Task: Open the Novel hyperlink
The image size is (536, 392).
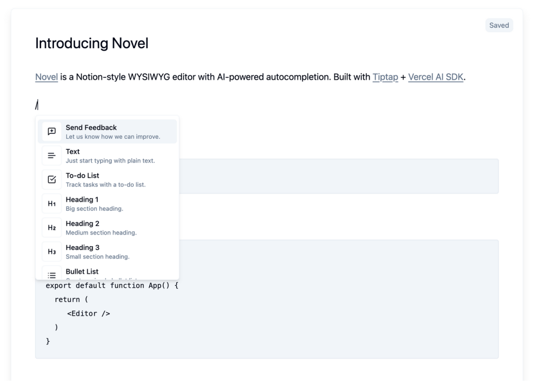Action: pos(47,77)
